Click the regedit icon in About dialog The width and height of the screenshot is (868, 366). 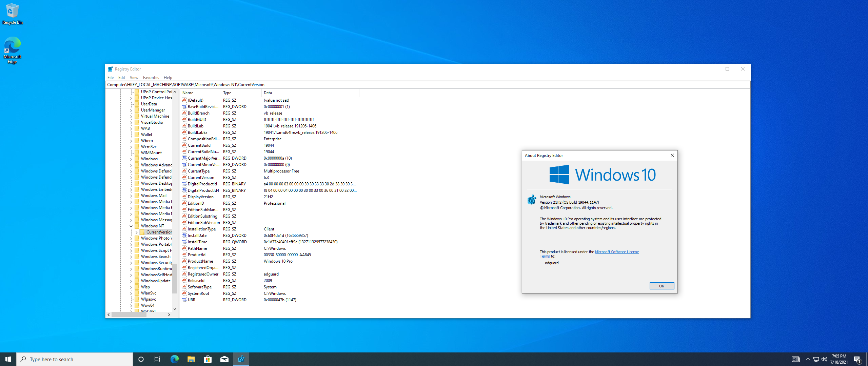pyautogui.click(x=532, y=200)
